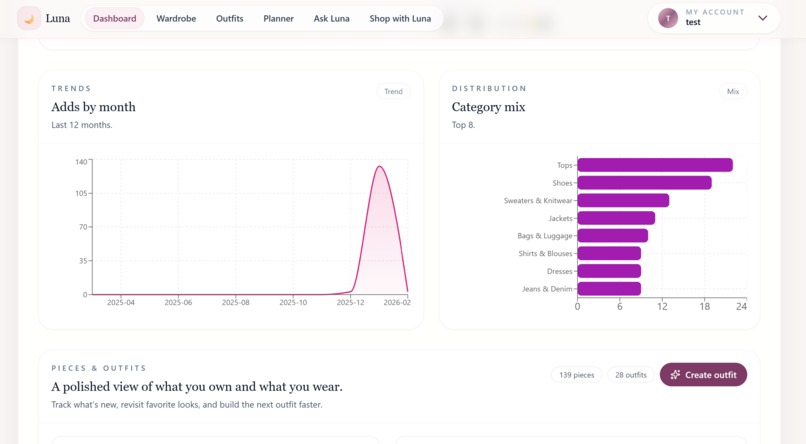Click the 2026-02 x-axis label
The image size is (806, 444).
point(397,303)
